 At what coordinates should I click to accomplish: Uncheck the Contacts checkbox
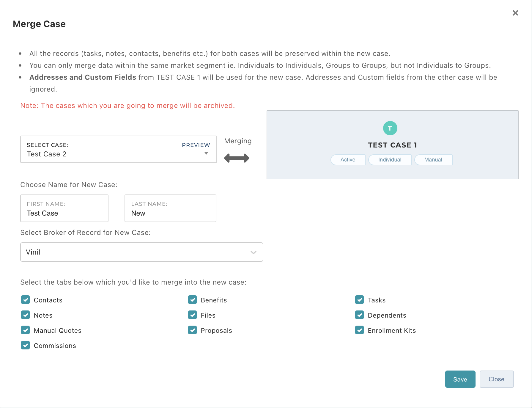tap(26, 300)
